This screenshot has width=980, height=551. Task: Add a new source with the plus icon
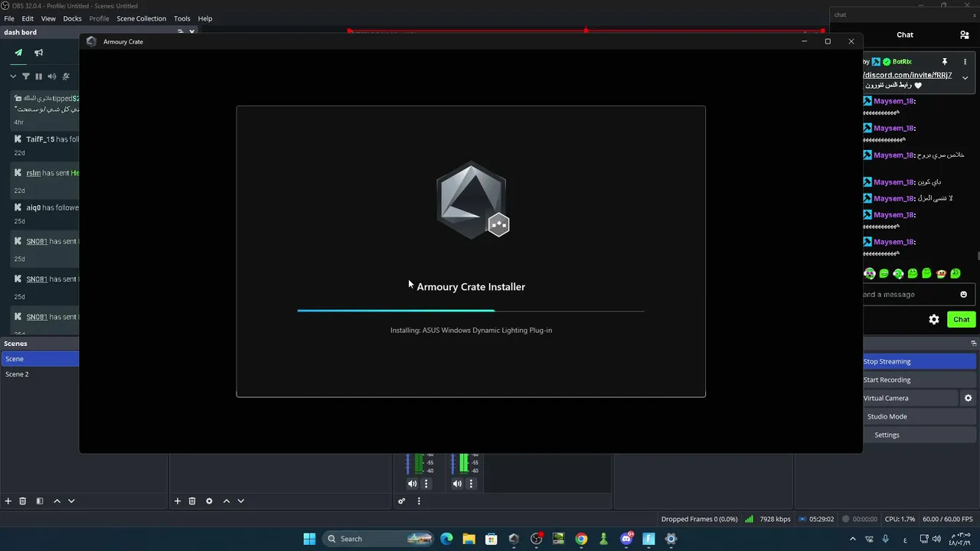coord(178,501)
